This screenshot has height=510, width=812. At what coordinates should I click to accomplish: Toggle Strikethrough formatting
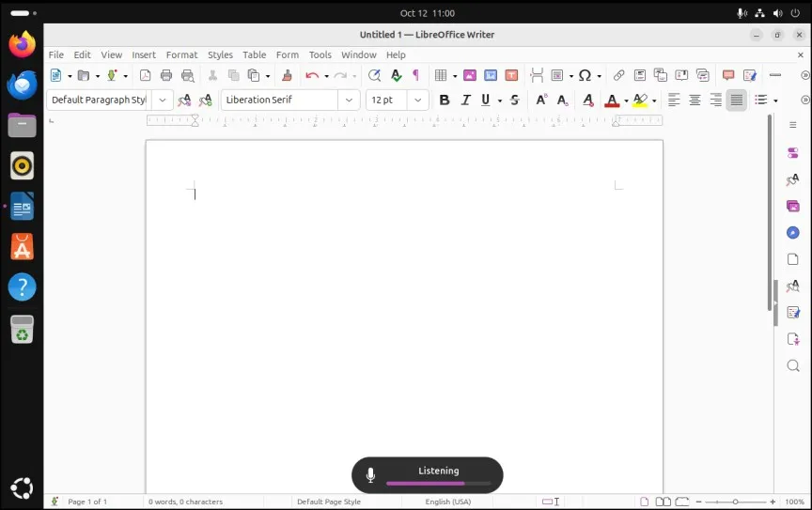[515, 100]
